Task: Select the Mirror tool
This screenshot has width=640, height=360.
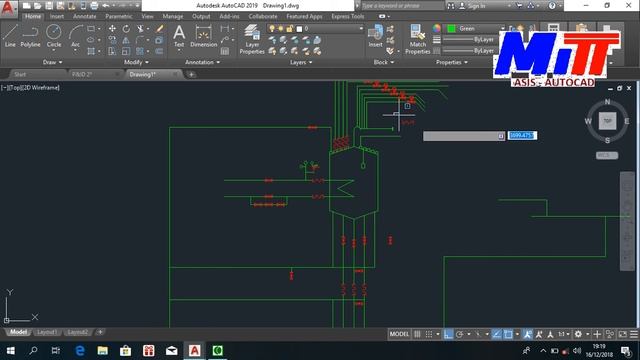Action: (126, 40)
